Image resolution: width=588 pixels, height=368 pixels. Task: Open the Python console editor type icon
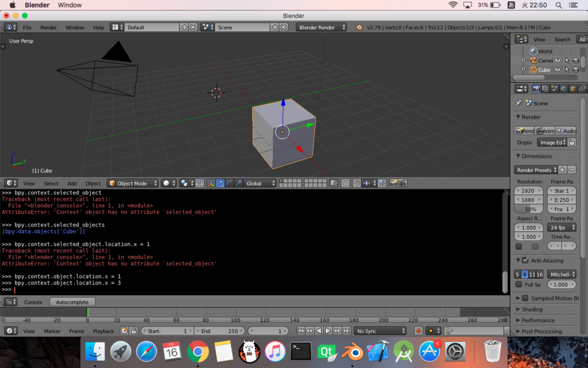click(11, 302)
